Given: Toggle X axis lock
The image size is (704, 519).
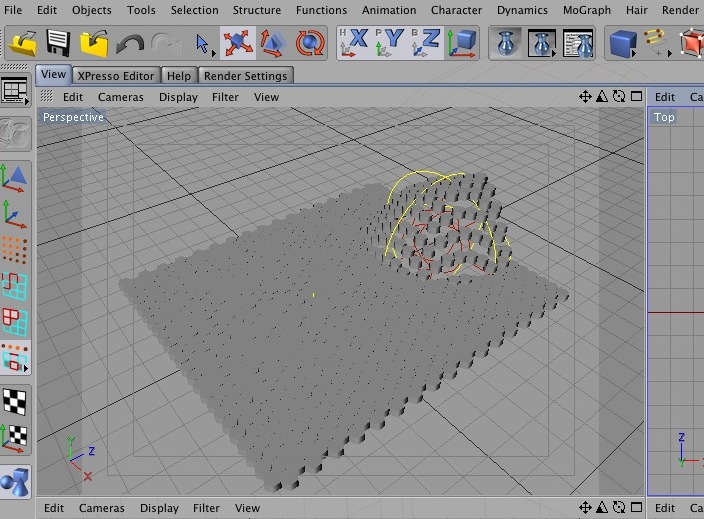Looking at the screenshot, I should pos(354,43).
